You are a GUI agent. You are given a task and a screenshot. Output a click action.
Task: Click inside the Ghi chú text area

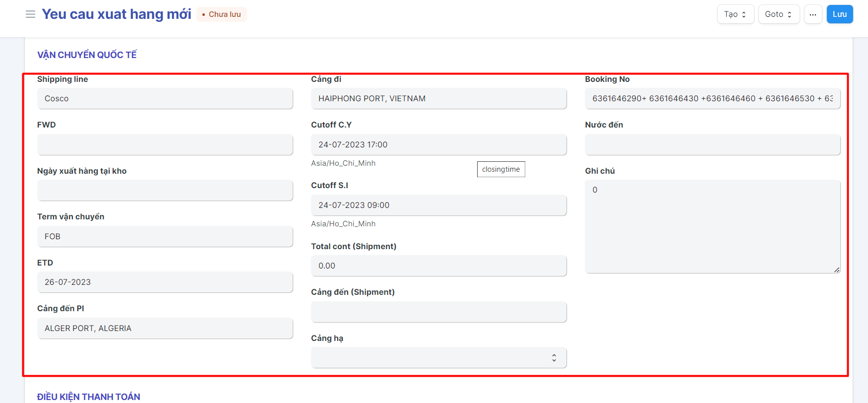tap(712, 227)
